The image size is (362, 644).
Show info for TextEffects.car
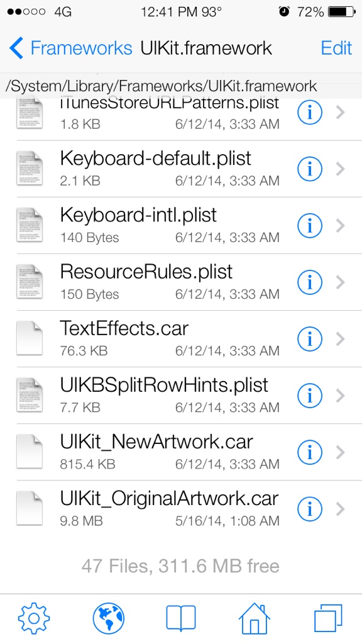click(309, 339)
